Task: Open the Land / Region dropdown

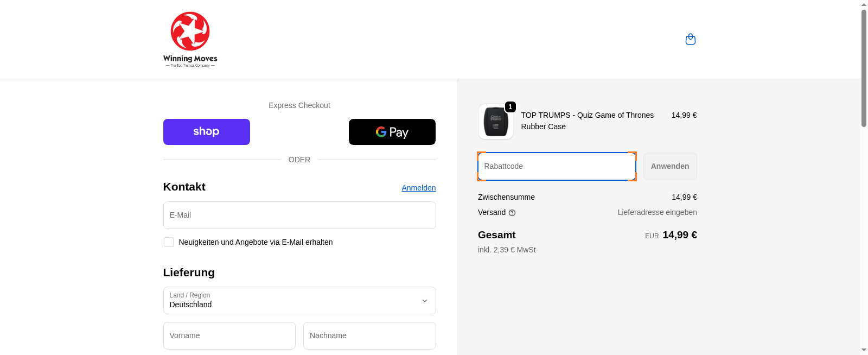Action: click(299, 300)
